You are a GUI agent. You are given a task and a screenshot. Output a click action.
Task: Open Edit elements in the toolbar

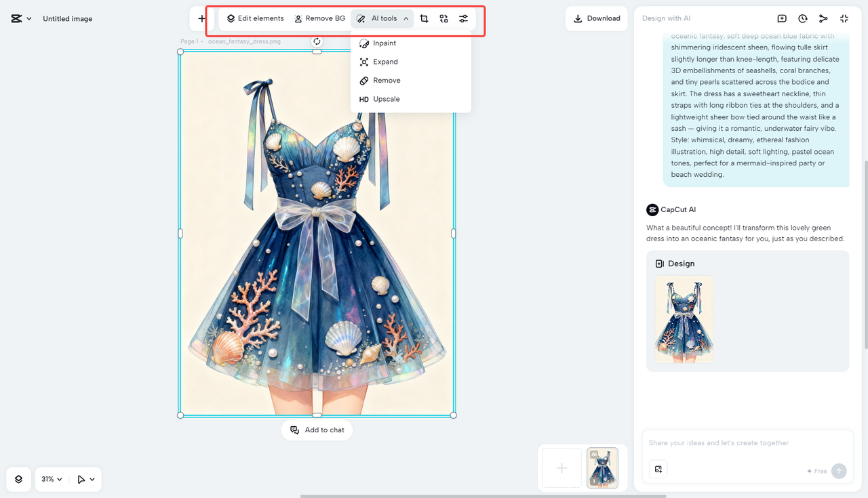pos(255,18)
